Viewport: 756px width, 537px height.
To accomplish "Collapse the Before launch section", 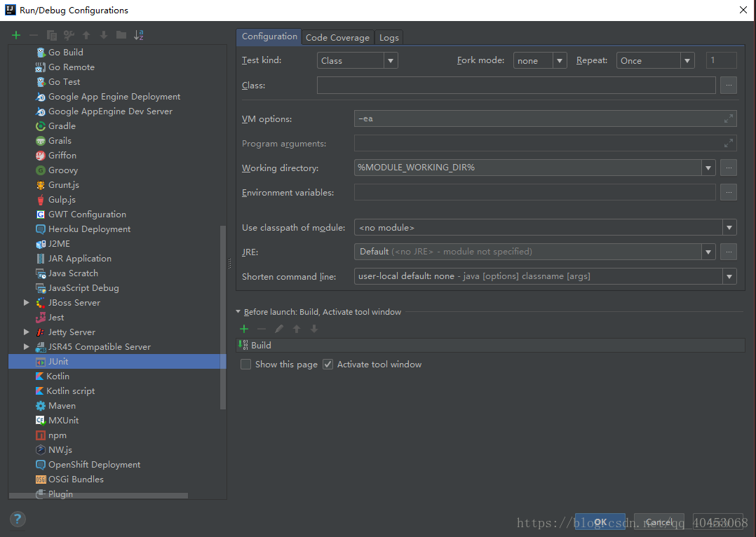I will (x=238, y=312).
